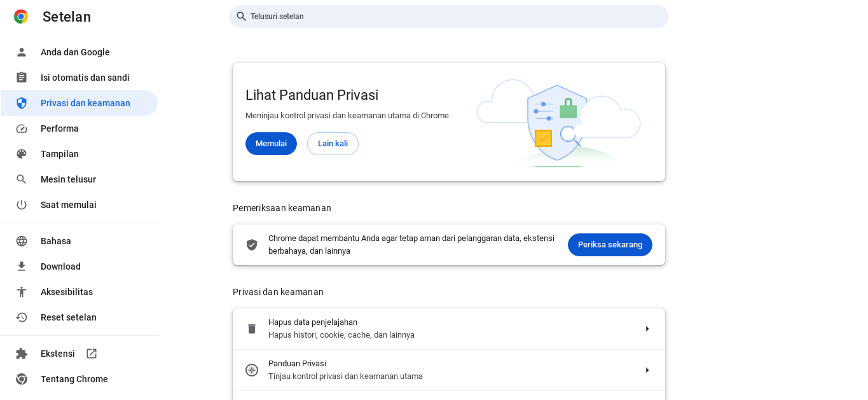This screenshot has height=400, width=868.
Task: Click the Chrome logo next to Setelan
Action: tap(21, 17)
